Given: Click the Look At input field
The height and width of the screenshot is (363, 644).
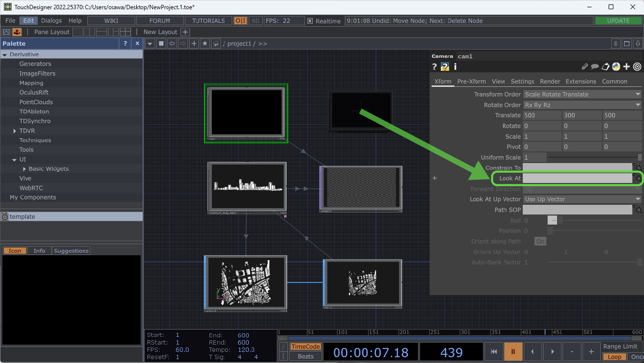Looking at the screenshot, I should point(578,179).
